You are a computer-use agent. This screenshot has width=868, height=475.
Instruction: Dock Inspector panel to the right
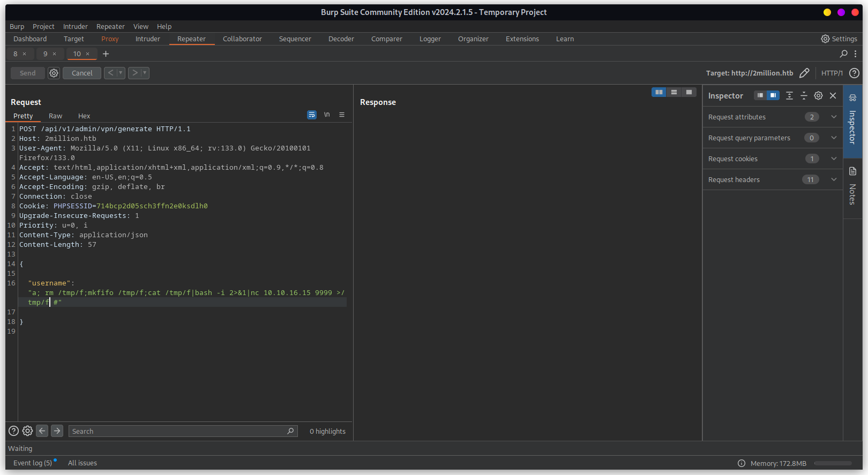pyautogui.click(x=773, y=95)
